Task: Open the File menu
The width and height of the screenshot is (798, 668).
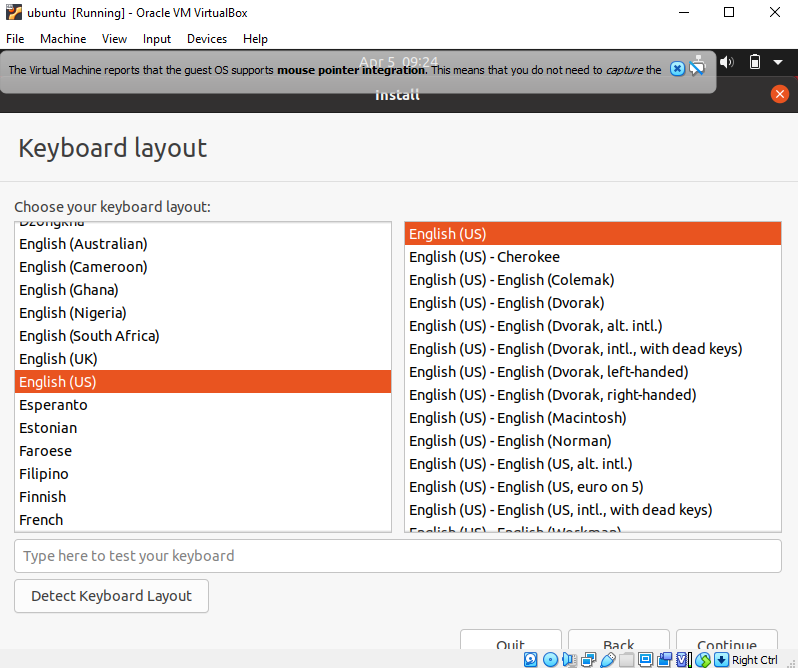Action: [15, 39]
